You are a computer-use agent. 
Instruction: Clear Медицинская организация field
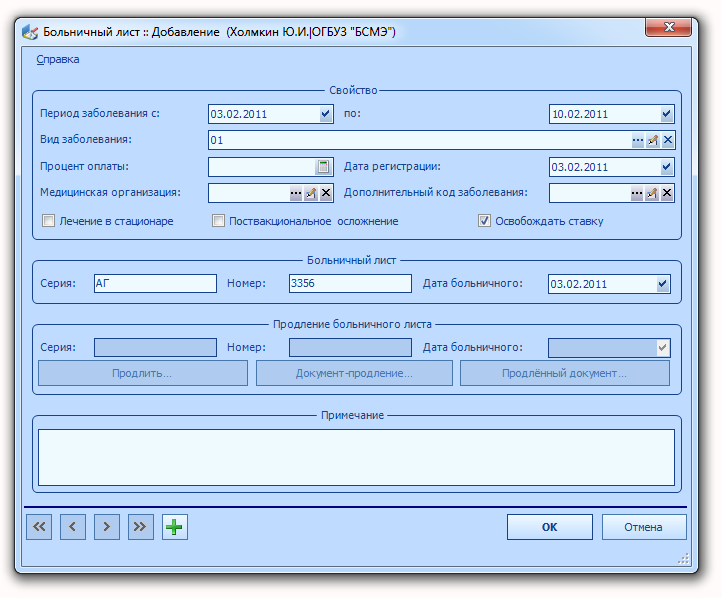pyautogui.click(x=326, y=193)
